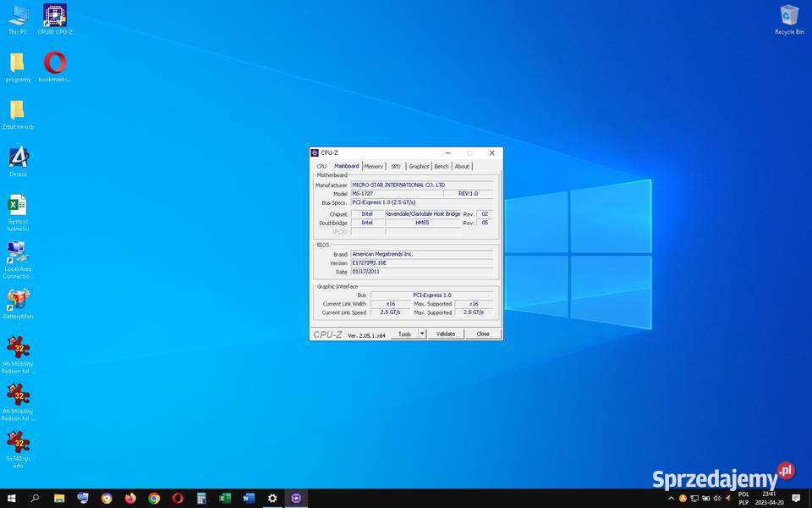Open the This PC desktop icon
Screen dimensions: 812x508
click(18, 19)
